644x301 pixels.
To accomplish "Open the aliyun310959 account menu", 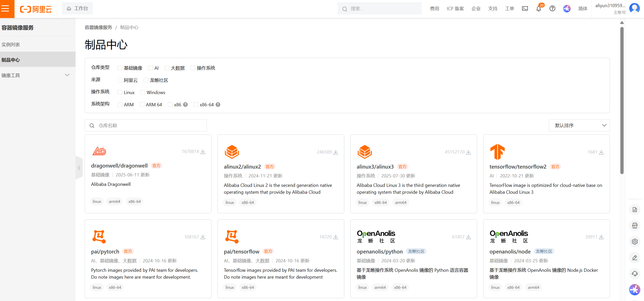I will pyautogui.click(x=610, y=9).
